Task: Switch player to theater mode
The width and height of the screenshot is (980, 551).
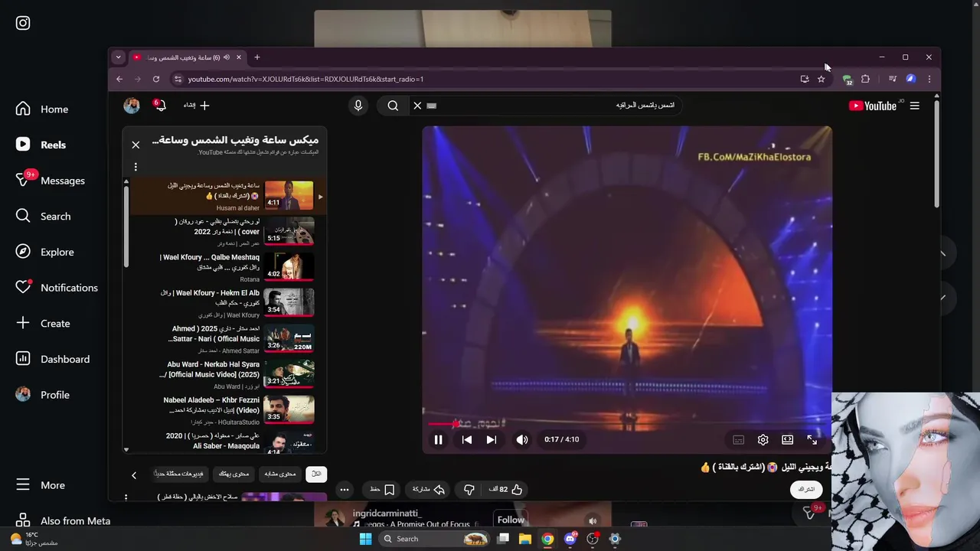Action: pyautogui.click(x=787, y=440)
